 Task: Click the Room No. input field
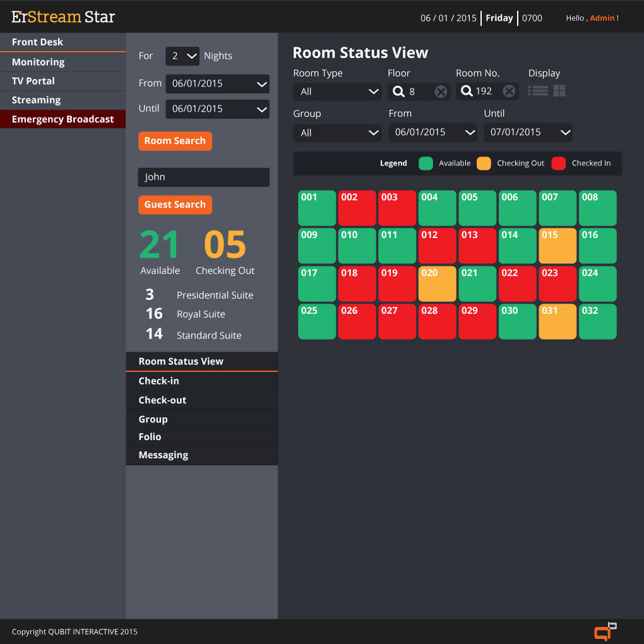pos(487,91)
